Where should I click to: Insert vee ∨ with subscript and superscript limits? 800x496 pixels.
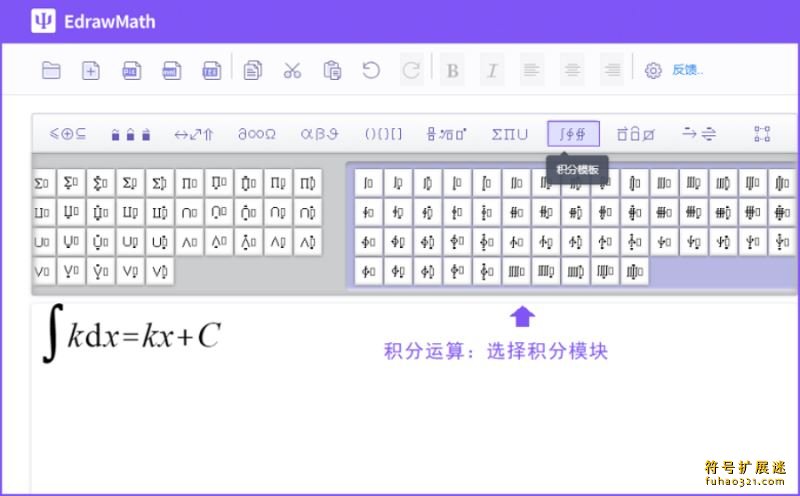[x=160, y=271]
